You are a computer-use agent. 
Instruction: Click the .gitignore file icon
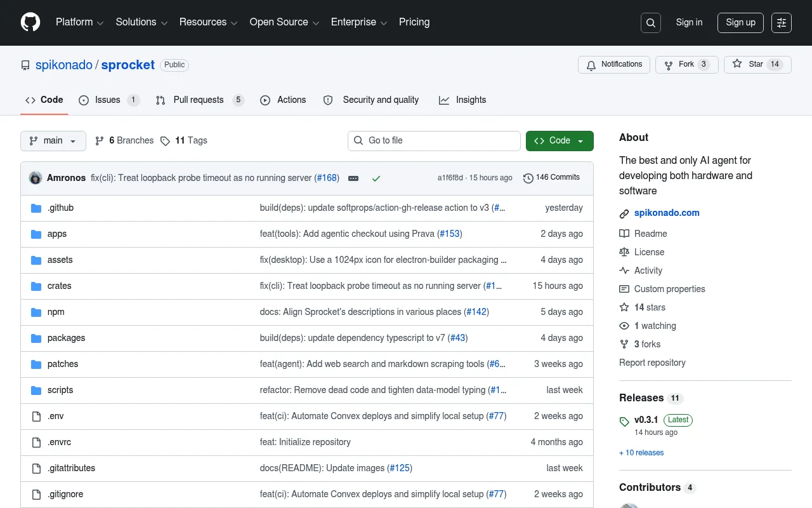[x=36, y=495]
